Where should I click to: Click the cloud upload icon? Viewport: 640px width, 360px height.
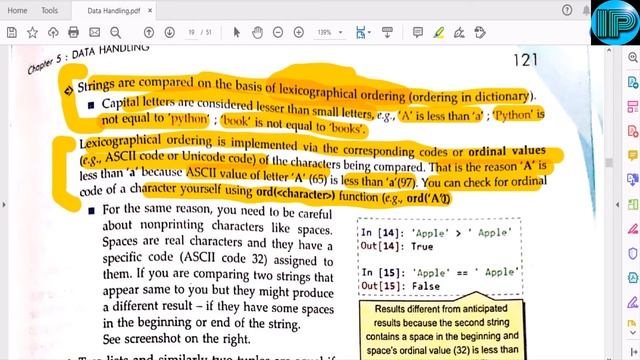coord(53,32)
